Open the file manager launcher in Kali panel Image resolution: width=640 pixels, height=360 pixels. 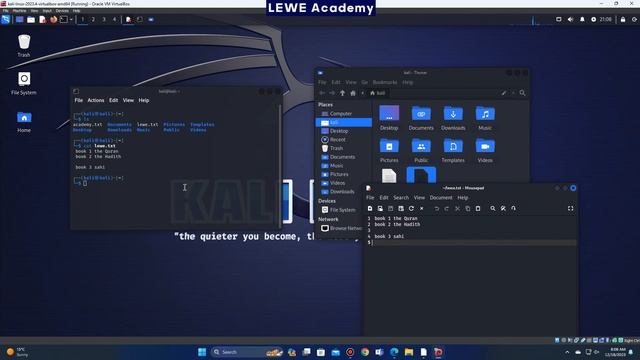pos(31,19)
